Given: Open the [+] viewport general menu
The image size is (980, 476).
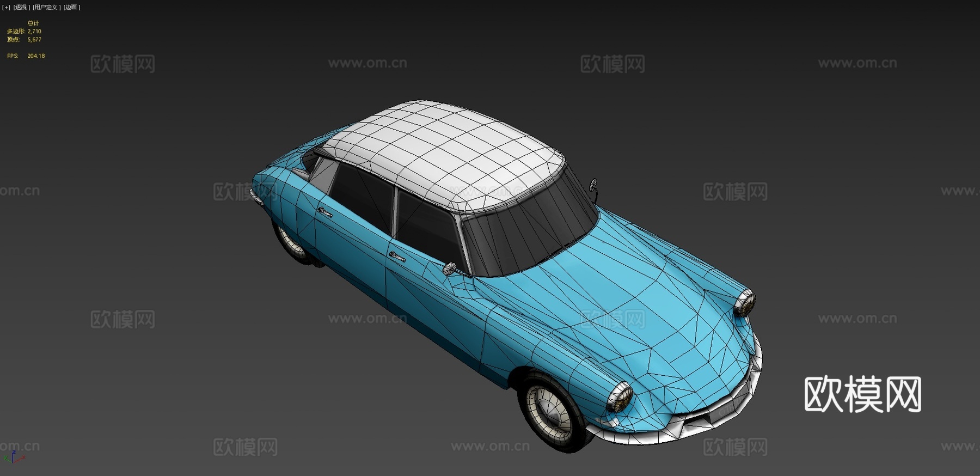Looking at the screenshot, I should 7,7.
